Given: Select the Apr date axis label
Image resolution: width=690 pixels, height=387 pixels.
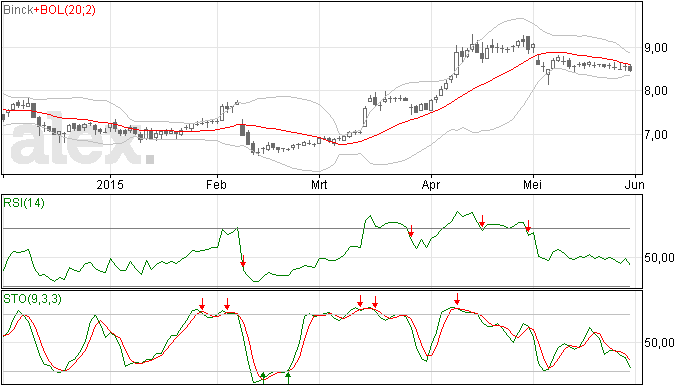Looking at the screenshot, I should click(431, 184).
